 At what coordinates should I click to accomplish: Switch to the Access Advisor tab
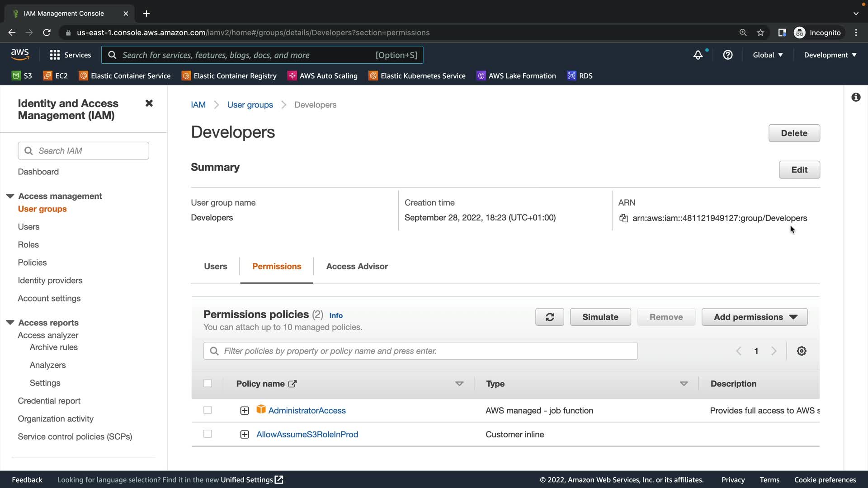[x=357, y=267]
